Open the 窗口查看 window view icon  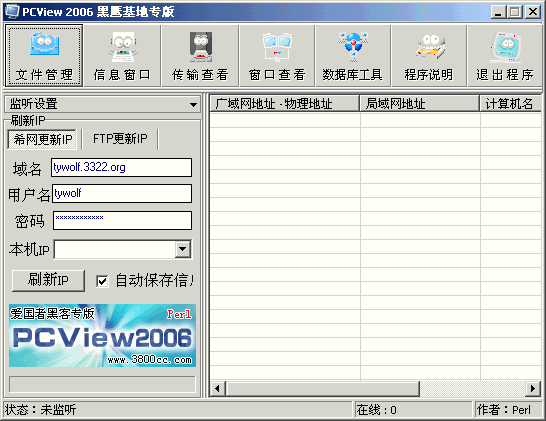pos(277,55)
